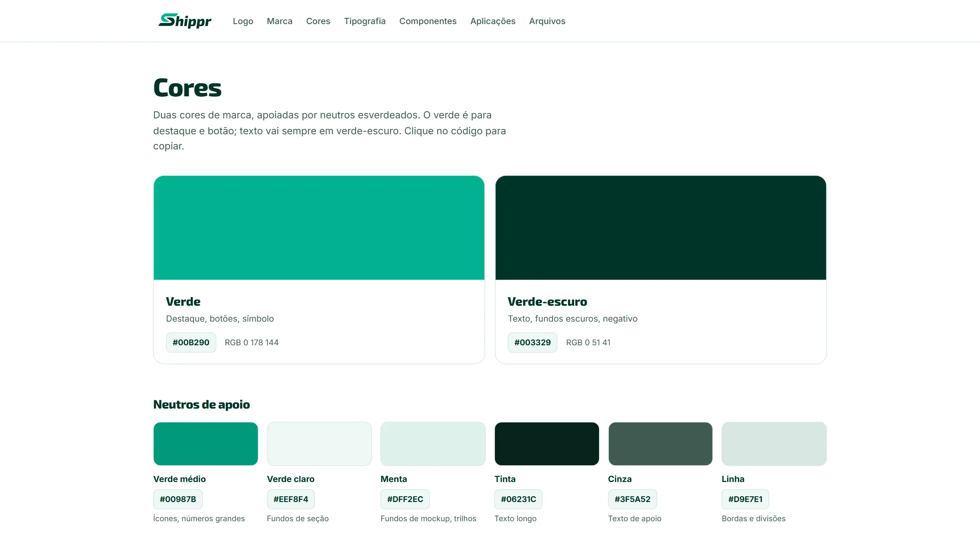Click the Shippr logo
Image resolution: width=980 pixels, height=551 pixels.
tap(185, 21)
